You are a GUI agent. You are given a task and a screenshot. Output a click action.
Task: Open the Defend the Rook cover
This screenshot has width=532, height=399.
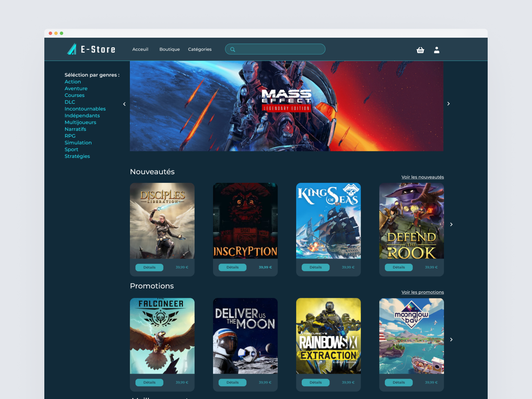point(411,221)
